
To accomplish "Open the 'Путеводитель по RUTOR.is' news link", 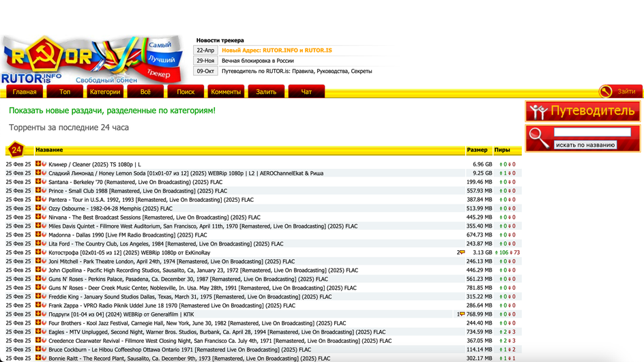I will [297, 71].
